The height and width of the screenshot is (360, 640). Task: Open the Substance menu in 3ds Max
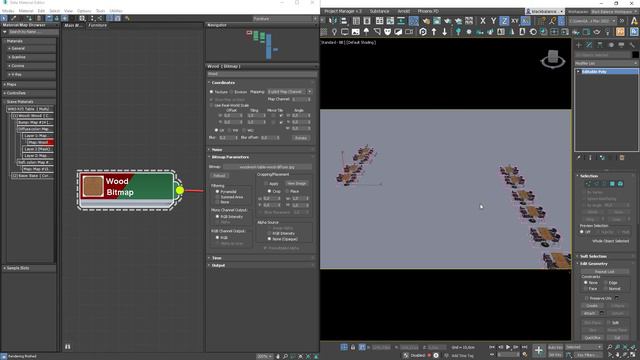(x=379, y=11)
